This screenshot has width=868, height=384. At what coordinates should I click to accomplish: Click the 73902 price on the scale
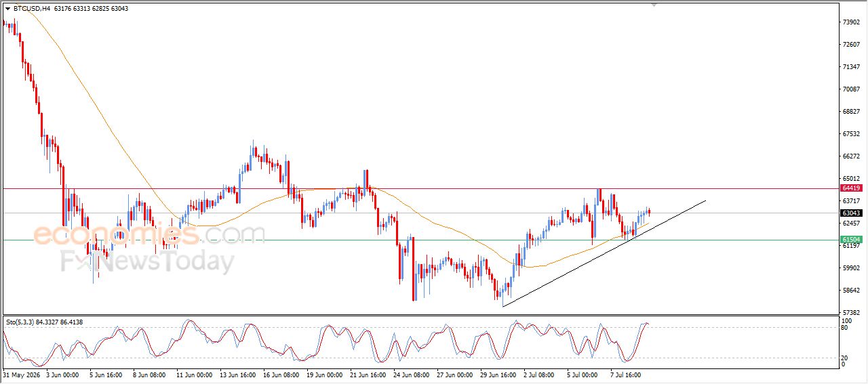point(851,22)
